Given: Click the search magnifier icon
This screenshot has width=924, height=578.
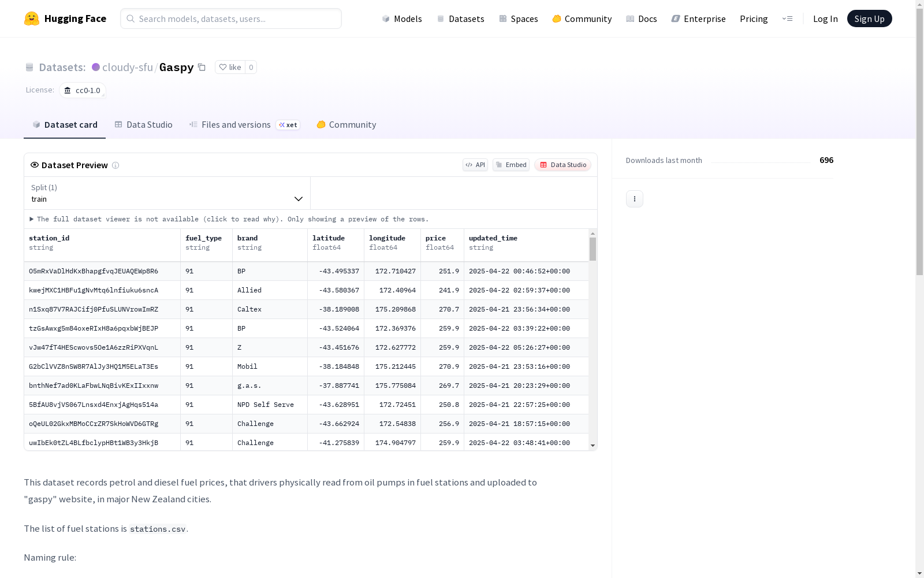Looking at the screenshot, I should coord(131,18).
